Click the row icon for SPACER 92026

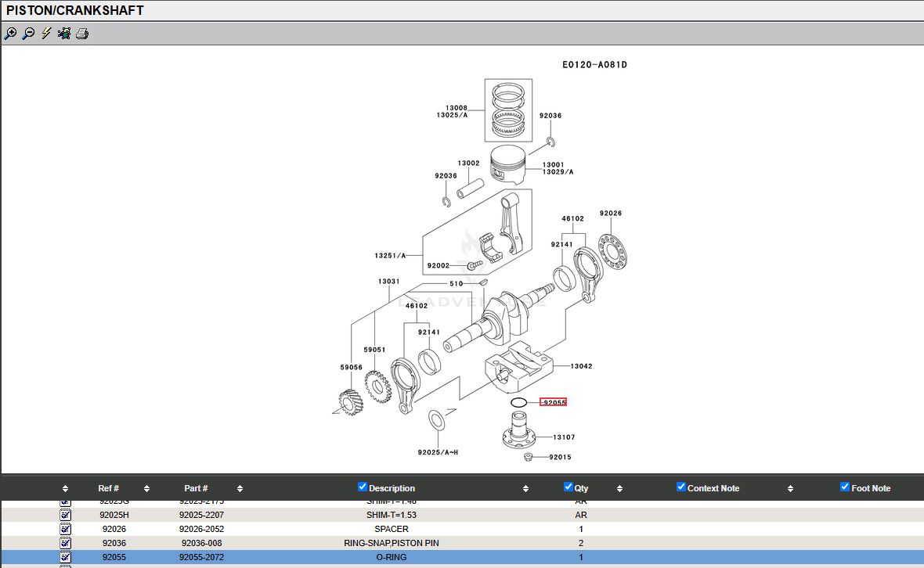(x=65, y=529)
